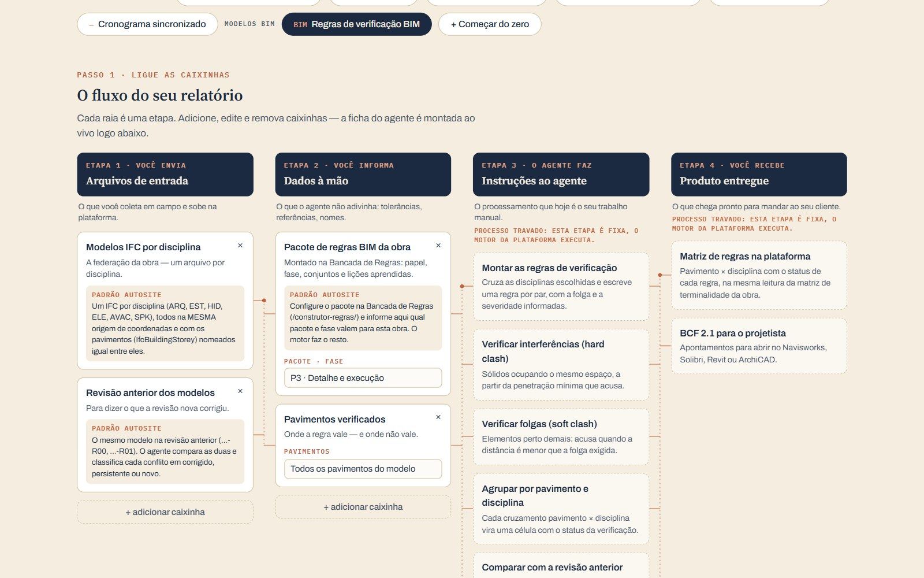Open the Verificar folgas (soft clash) card
The width and height of the screenshot is (924, 578).
pos(561,437)
